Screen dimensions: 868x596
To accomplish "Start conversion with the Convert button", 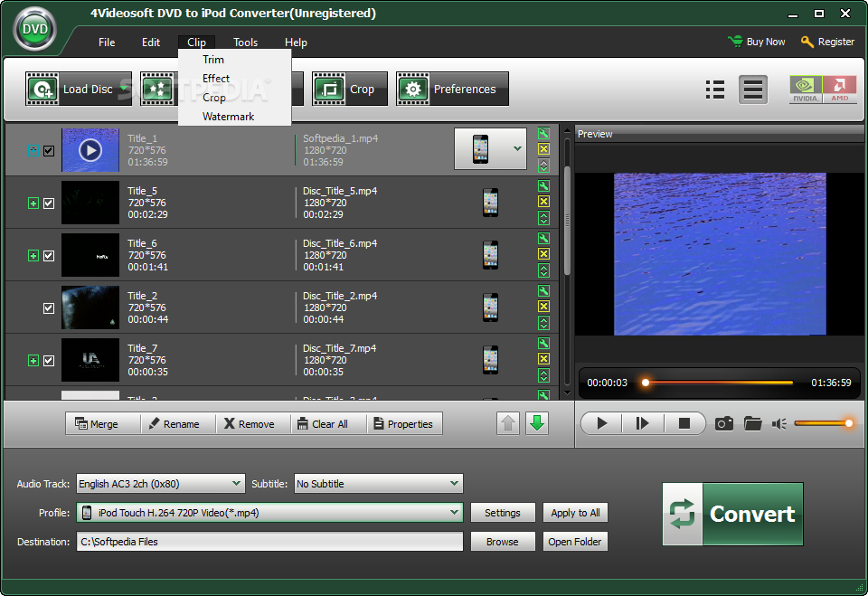I will (733, 514).
